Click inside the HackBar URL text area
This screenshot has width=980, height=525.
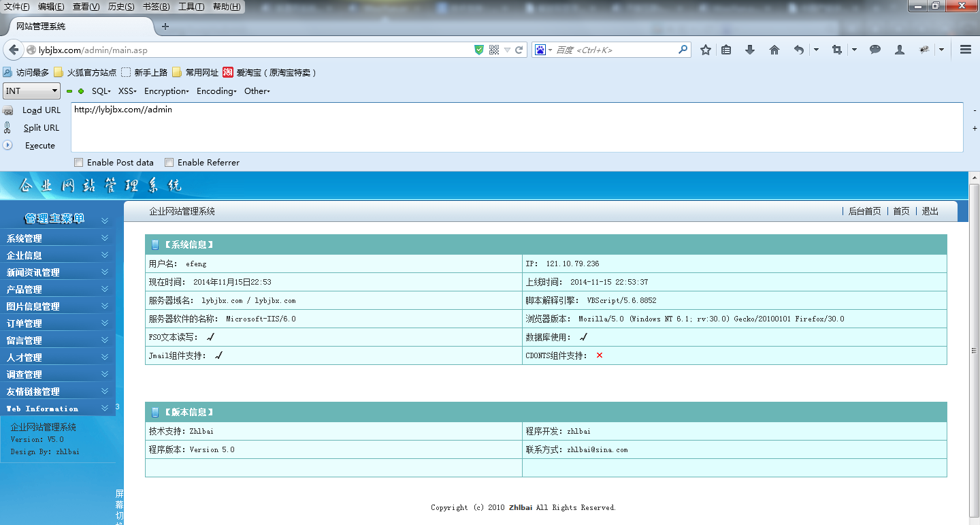517,127
